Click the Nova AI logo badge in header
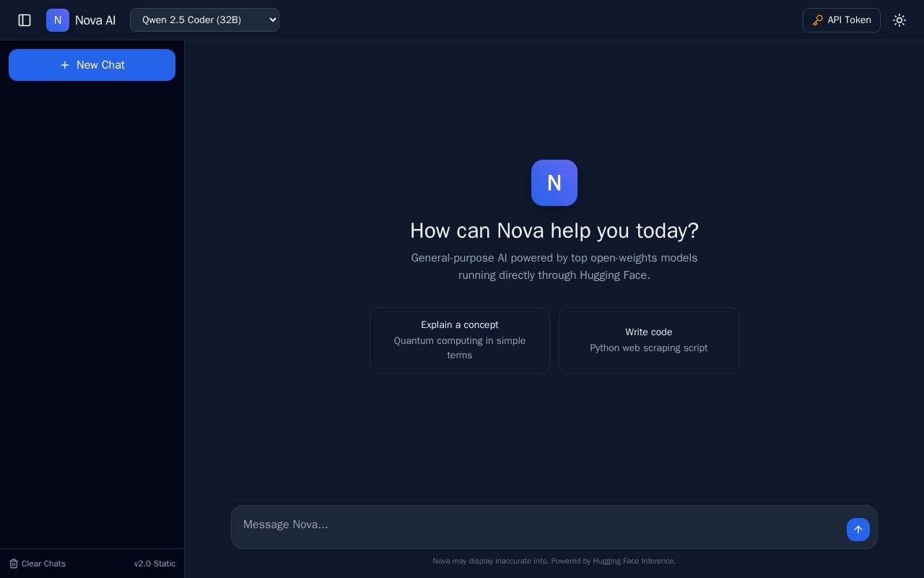The width and height of the screenshot is (924, 578). tap(58, 20)
